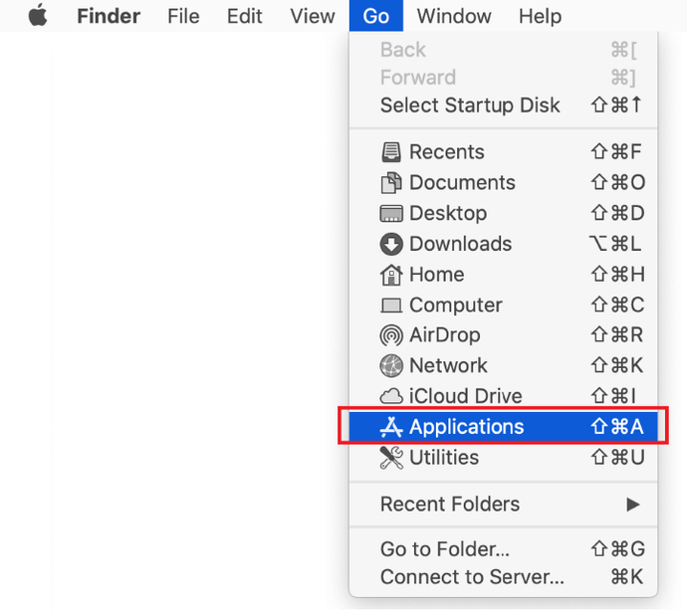Open the View menu
The height and width of the screenshot is (616, 687).
[x=312, y=16]
